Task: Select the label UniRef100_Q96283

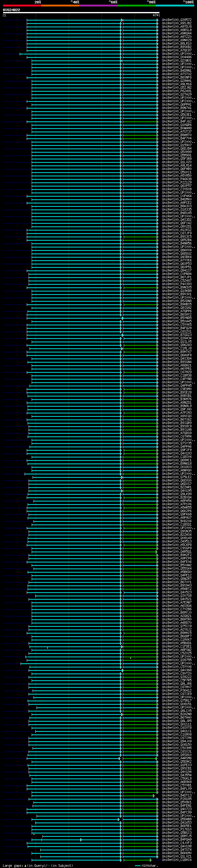Action: (177, 345)
